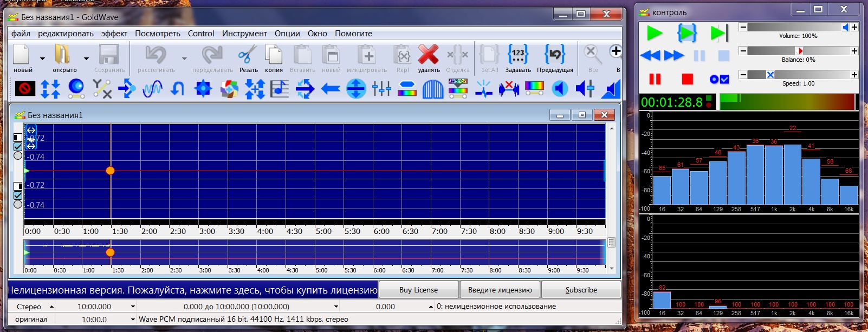Viewport: 868px width, 332px height.
Task: Click the scissors Резать (Cut) icon
Action: (x=248, y=55)
